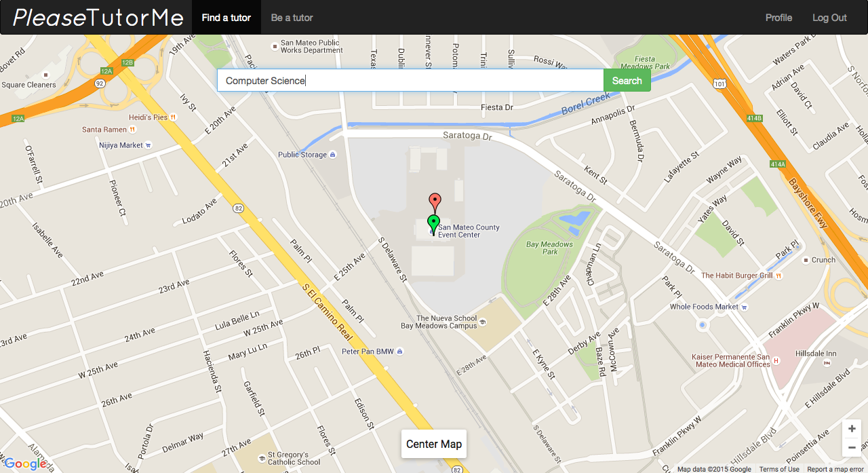Open the Profile menu item
868x473 pixels.
point(778,18)
